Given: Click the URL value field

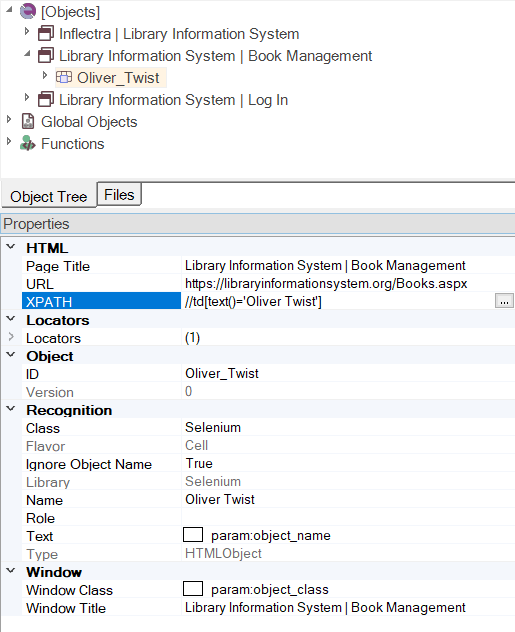Looking at the screenshot, I should [x=348, y=283].
